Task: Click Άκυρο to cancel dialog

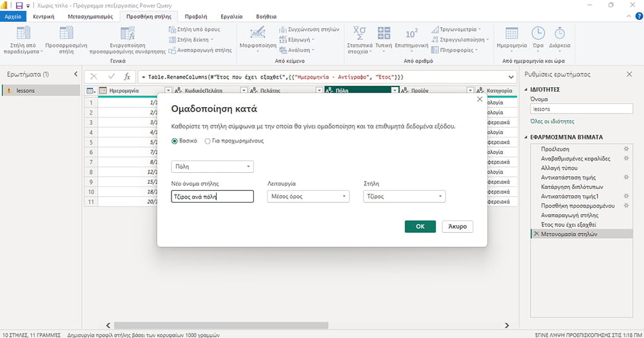Action: [x=458, y=226]
